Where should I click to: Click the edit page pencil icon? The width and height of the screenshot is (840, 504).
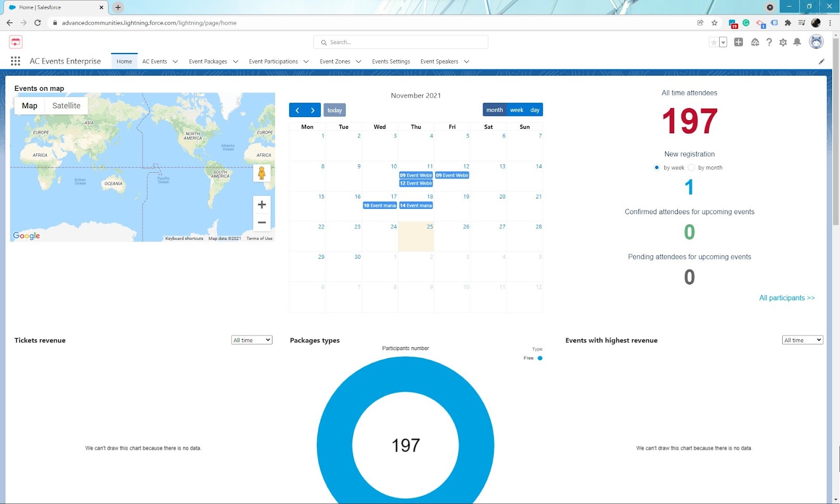click(822, 61)
